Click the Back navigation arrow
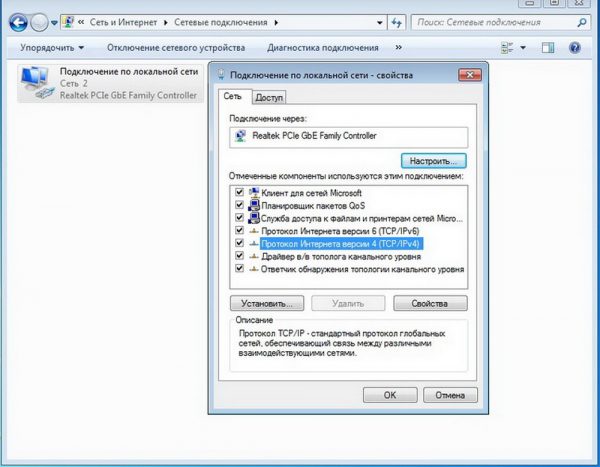This screenshot has height=467, width=600. (18, 23)
